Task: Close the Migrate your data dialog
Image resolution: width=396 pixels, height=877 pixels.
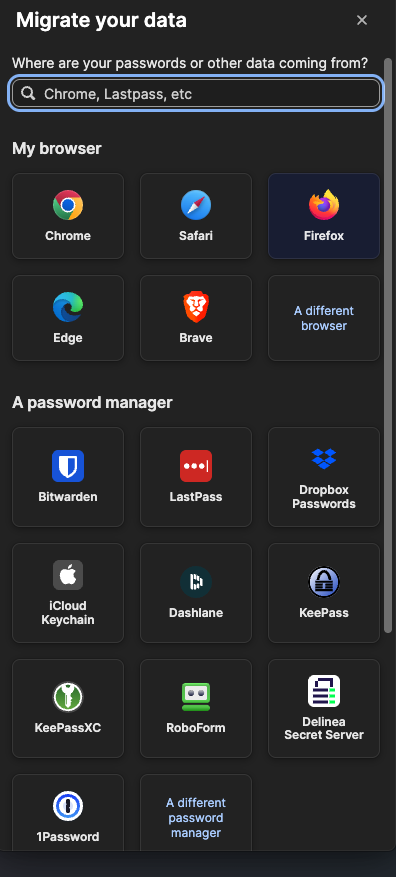Action: [x=362, y=20]
